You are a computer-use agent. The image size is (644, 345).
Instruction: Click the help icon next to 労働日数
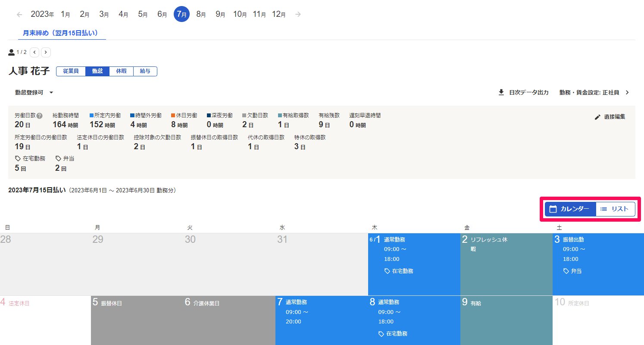pos(40,116)
